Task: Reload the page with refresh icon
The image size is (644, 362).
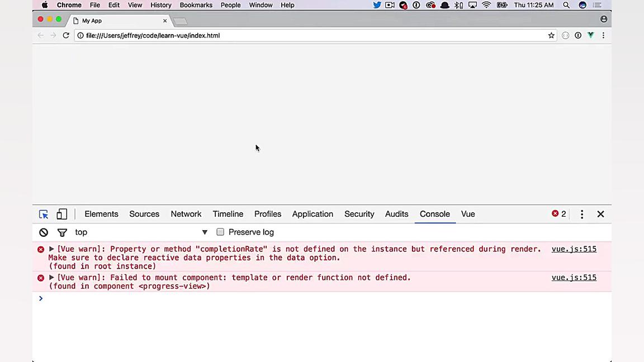Action: click(66, 35)
